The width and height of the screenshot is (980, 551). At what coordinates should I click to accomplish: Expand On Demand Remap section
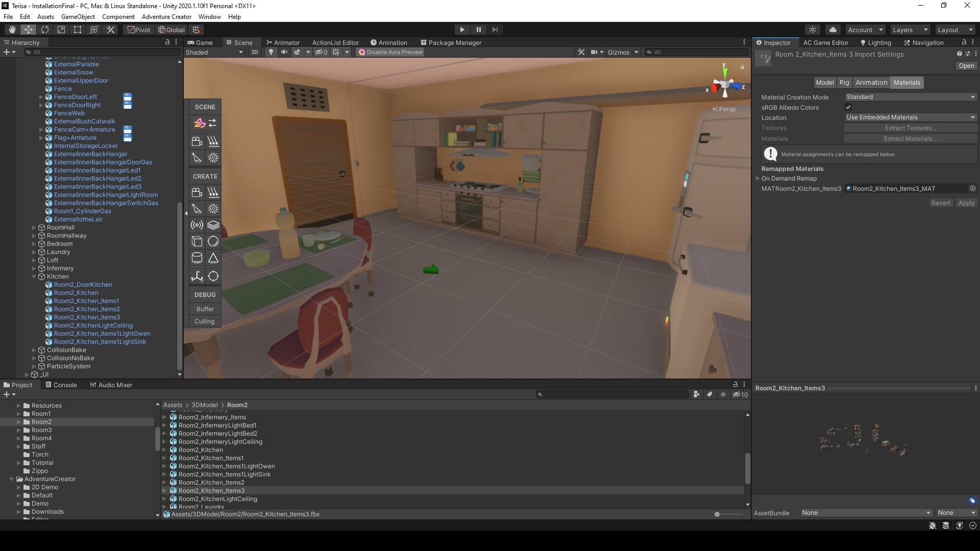[x=758, y=179]
